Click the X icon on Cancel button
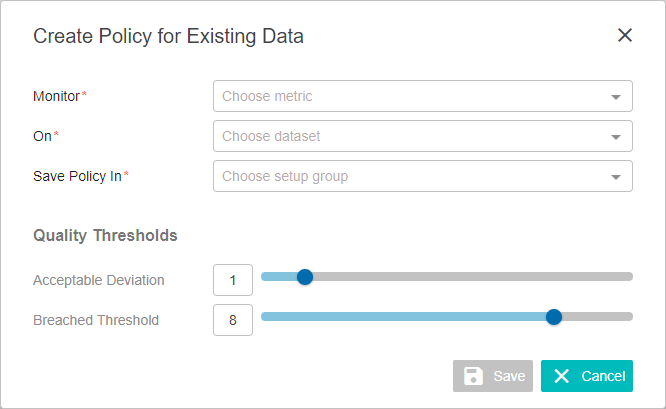This screenshot has width=666, height=409. pyautogui.click(x=562, y=376)
